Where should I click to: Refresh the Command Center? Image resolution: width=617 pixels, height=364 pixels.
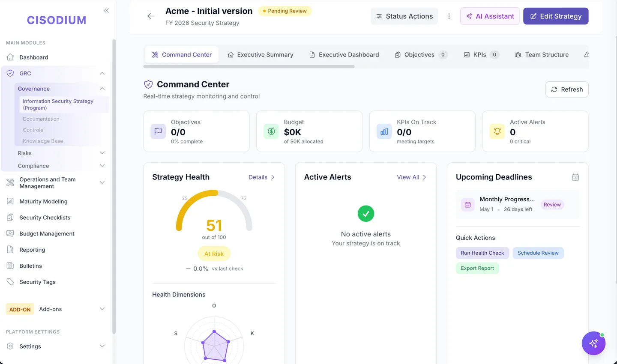pyautogui.click(x=567, y=90)
